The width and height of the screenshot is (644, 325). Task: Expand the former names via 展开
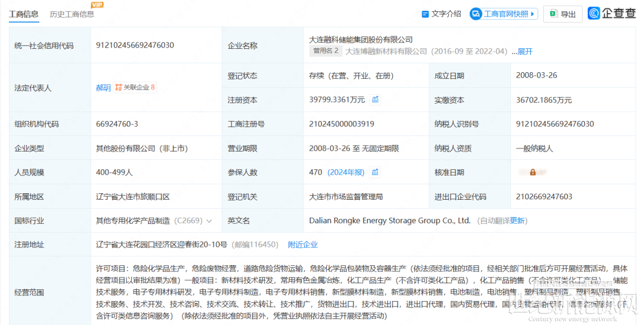point(525,52)
